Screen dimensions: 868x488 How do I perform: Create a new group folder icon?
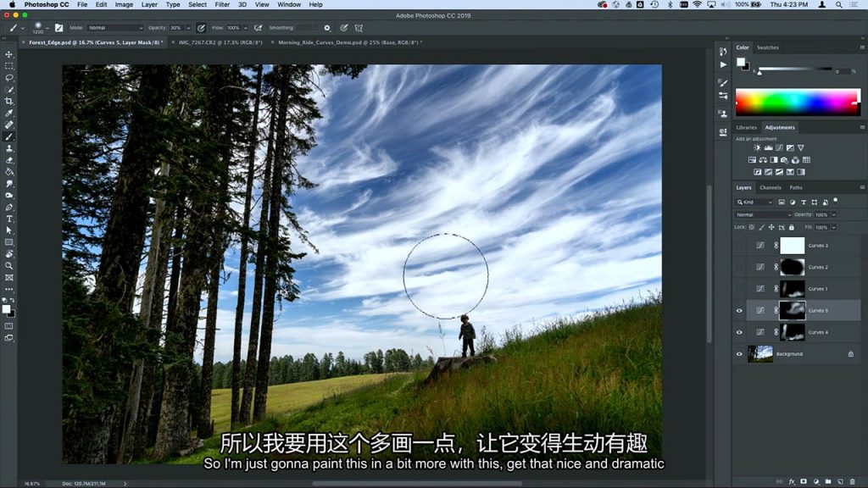click(828, 482)
